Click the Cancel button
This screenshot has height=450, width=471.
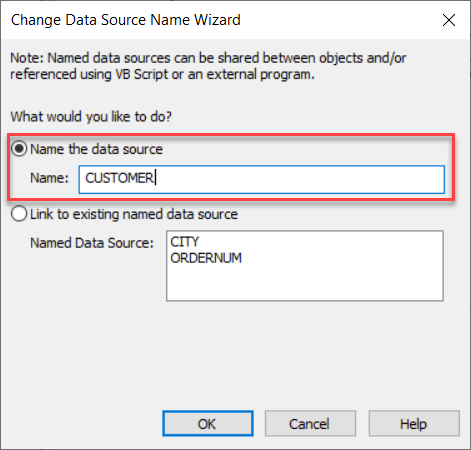pyautogui.click(x=310, y=424)
